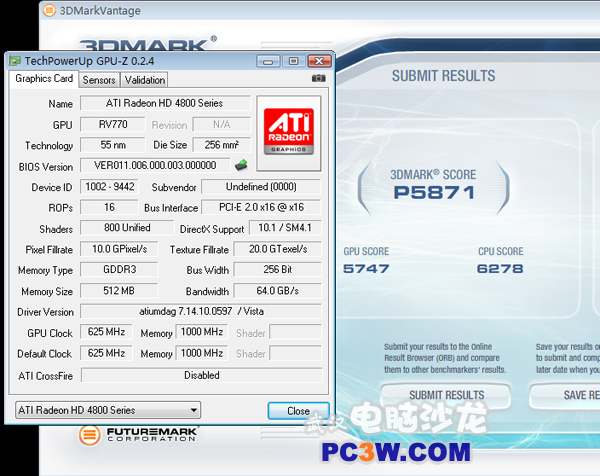600x476 pixels.
Task: Click the Revision field showing N/A
Action: (222, 124)
